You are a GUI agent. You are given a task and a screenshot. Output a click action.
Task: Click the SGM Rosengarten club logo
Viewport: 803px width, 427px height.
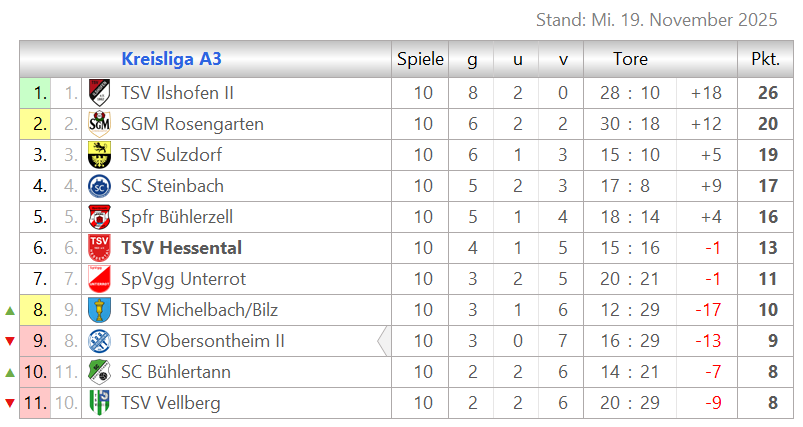[x=99, y=124]
